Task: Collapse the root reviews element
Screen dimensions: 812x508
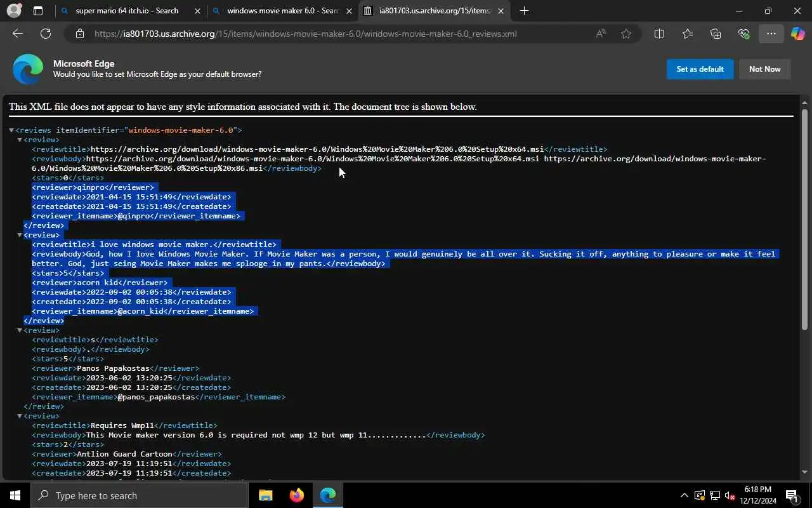Action: click(x=11, y=130)
